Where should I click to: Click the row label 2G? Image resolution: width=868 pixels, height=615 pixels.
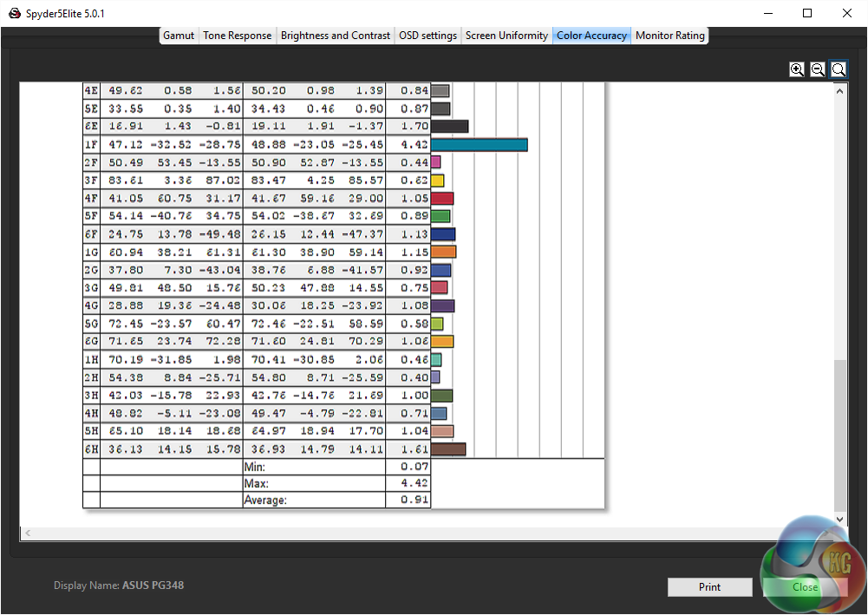click(91, 270)
